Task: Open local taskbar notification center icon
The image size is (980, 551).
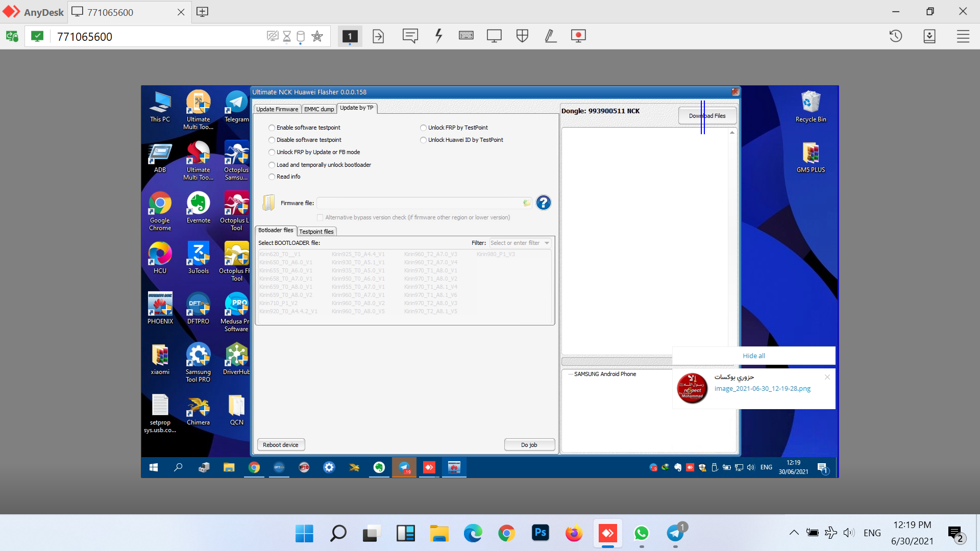Action: pos(955,533)
